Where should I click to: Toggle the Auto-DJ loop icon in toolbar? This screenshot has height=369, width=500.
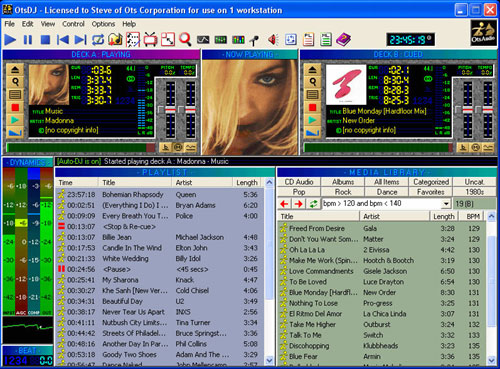click(98, 40)
